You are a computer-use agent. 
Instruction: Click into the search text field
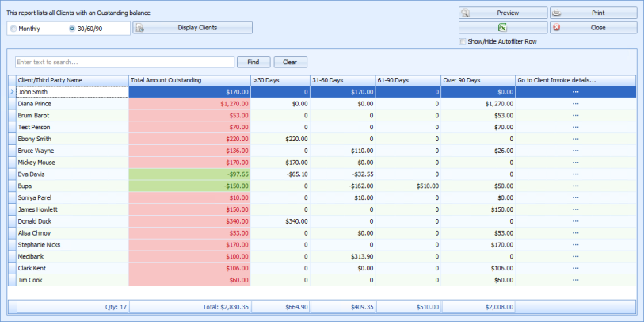(125, 62)
